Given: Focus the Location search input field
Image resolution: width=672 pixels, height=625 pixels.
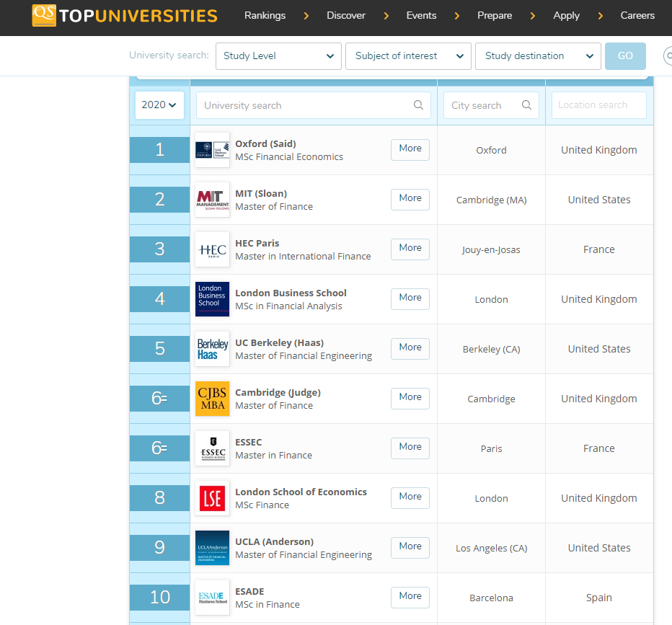Looking at the screenshot, I should [598, 105].
